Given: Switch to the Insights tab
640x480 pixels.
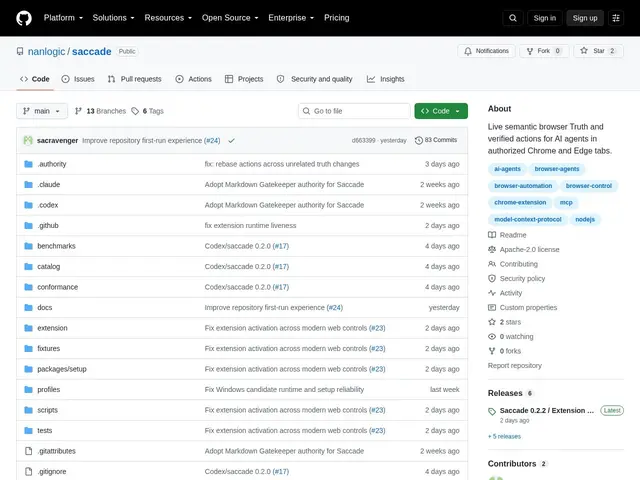Looking at the screenshot, I should (x=386, y=79).
